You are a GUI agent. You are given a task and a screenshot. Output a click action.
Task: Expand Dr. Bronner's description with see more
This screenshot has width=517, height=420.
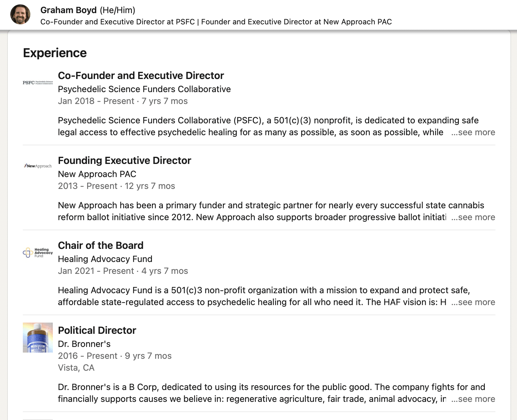473,399
